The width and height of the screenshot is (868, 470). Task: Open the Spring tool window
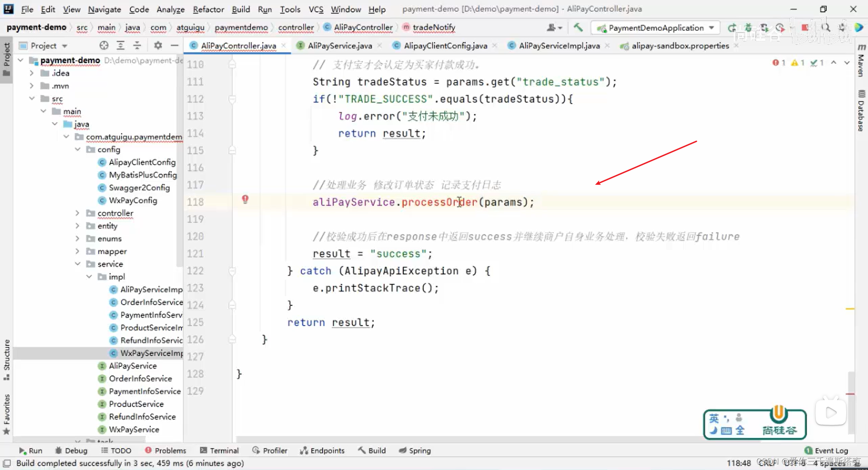[x=415, y=451]
